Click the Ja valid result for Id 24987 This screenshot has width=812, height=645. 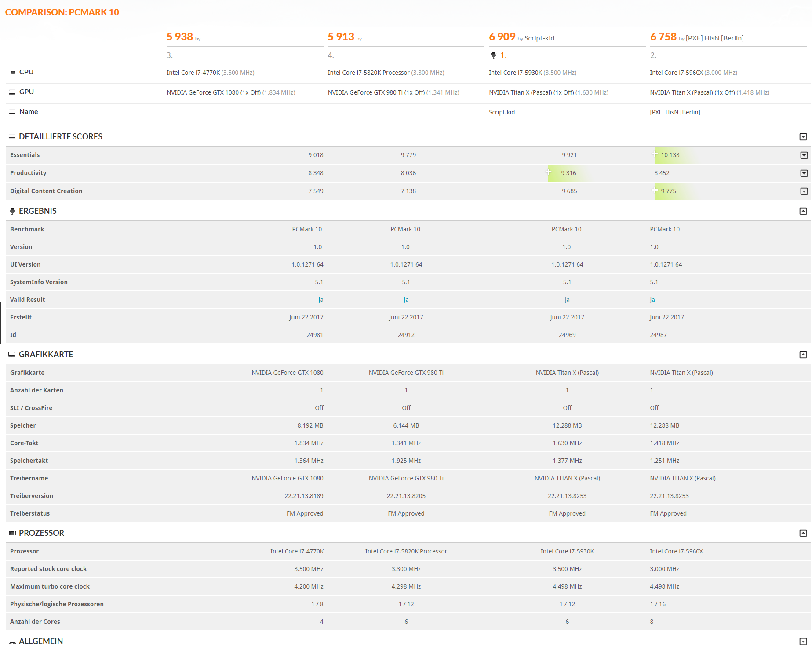click(x=652, y=300)
